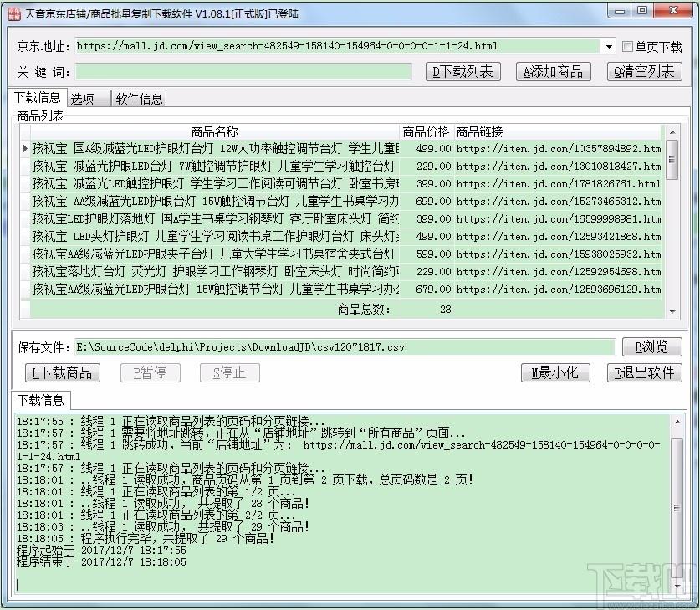
Task: Open the 软件信息 tab
Action: click(138, 99)
